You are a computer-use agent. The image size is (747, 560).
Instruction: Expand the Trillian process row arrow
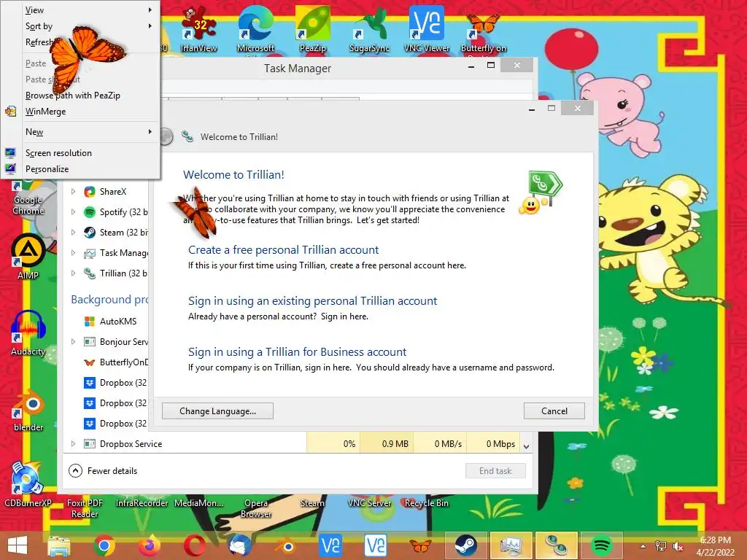pos(74,273)
